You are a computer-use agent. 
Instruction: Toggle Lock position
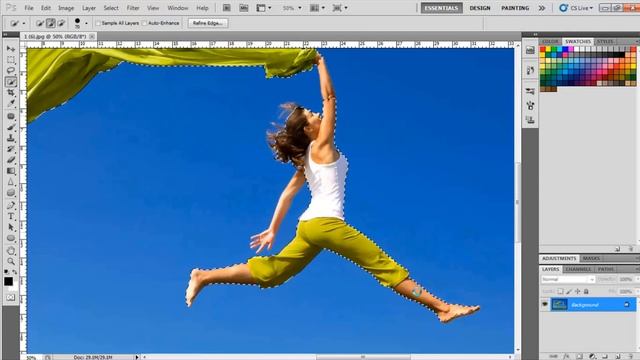(578, 291)
